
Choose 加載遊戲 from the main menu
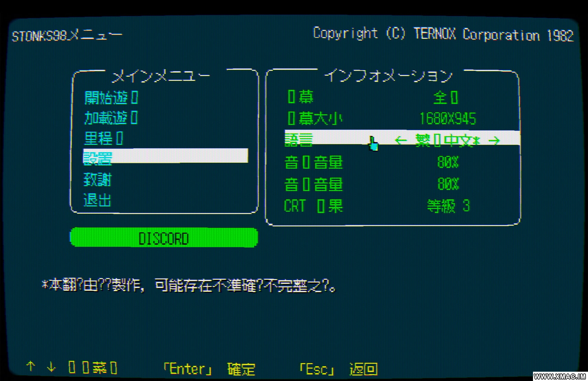click(111, 118)
